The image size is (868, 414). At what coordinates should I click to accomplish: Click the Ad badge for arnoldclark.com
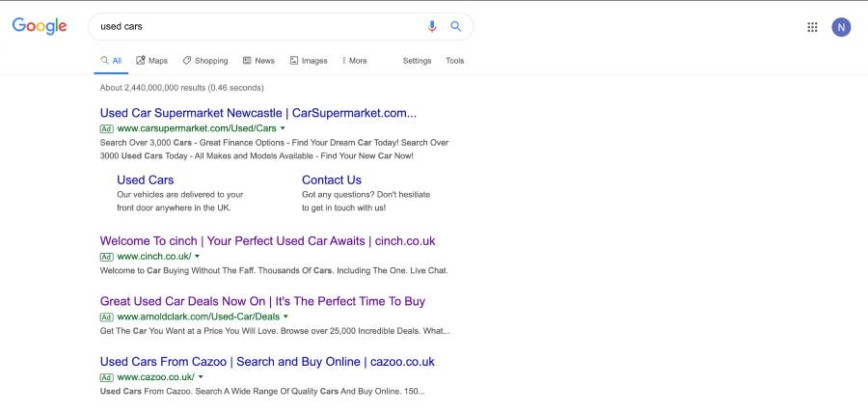(x=106, y=317)
